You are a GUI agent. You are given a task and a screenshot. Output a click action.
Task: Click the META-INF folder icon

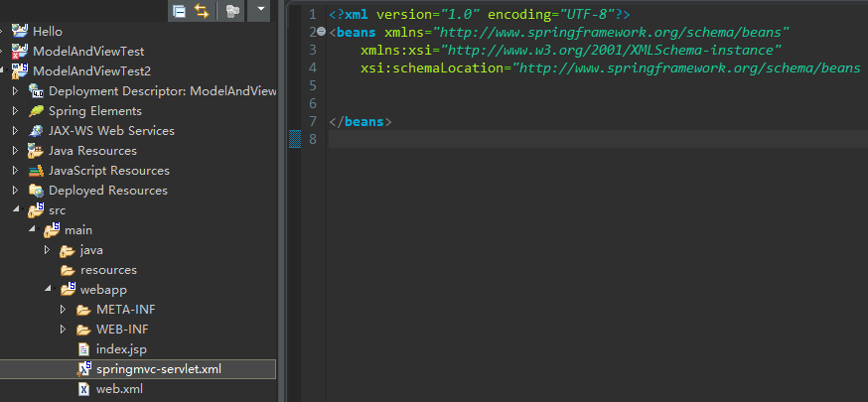(x=83, y=310)
